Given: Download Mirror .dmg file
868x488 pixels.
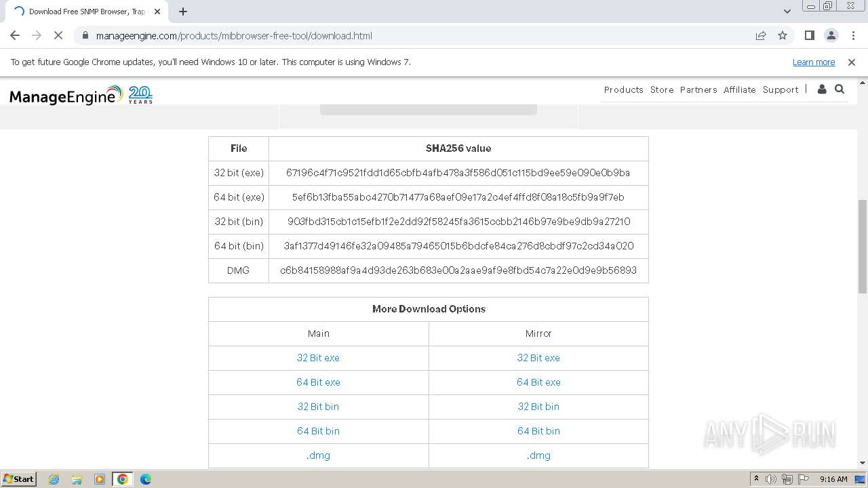Looking at the screenshot, I should tap(538, 455).
